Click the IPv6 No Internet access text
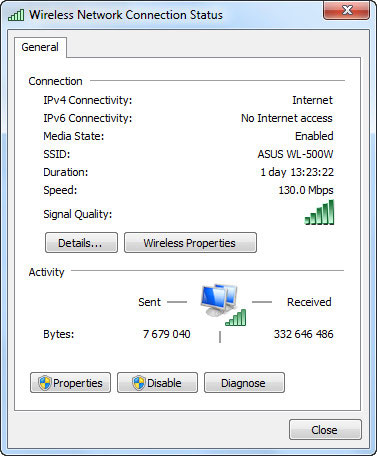The height and width of the screenshot is (456, 377). [x=287, y=118]
